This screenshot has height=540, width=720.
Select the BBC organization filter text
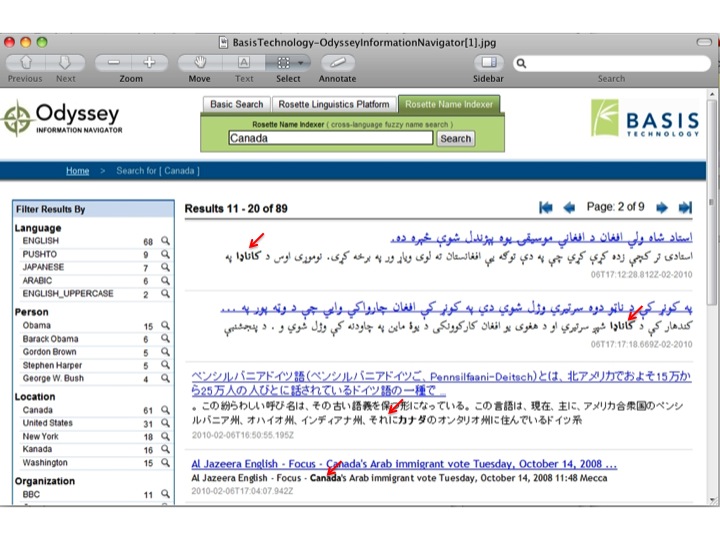pos(31,494)
